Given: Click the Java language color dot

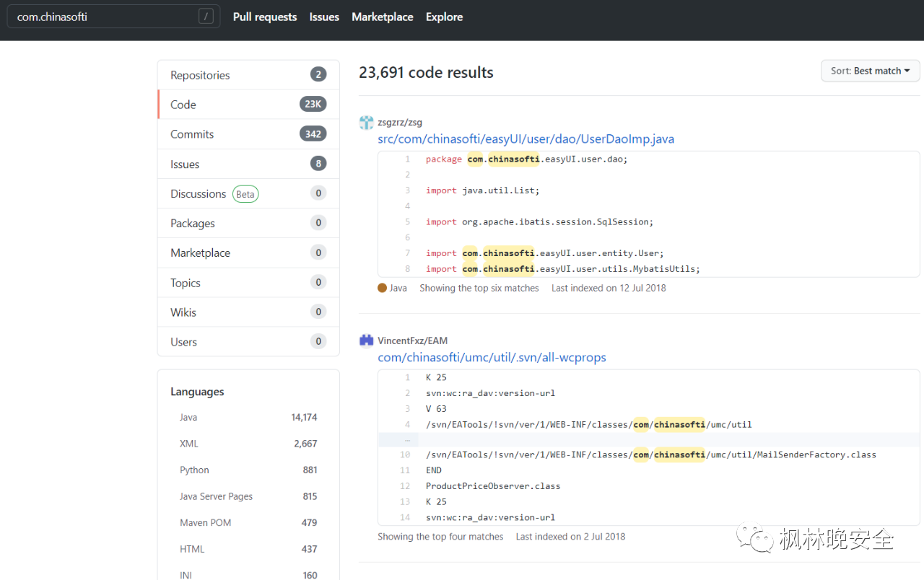Looking at the screenshot, I should pos(383,288).
